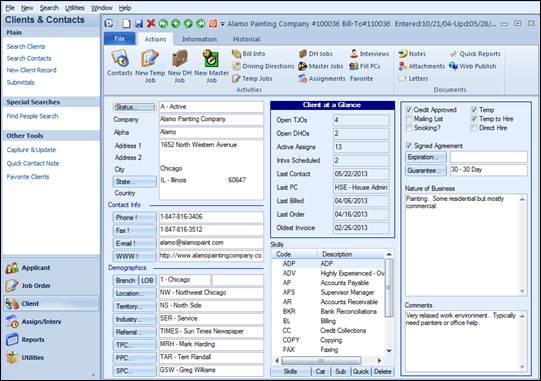The width and height of the screenshot is (541, 381).
Task: Create a New Temp Job
Action: (150, 66)
